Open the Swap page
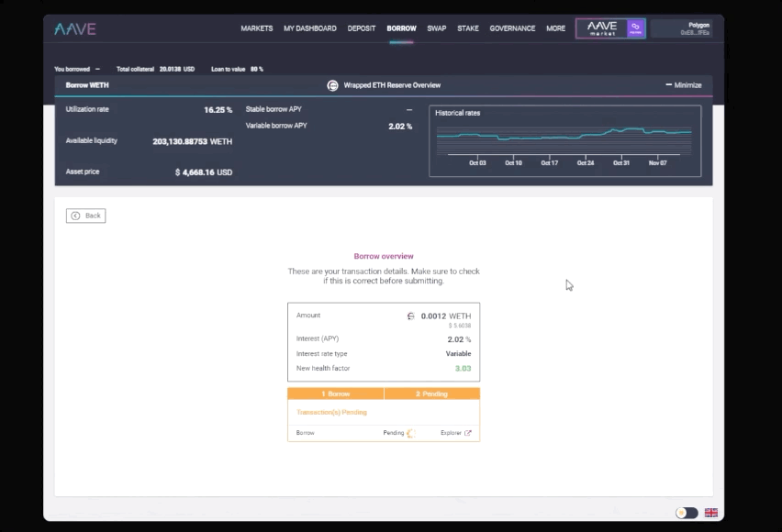The height and width of the screenshot is (532, 782). point(436,28)
